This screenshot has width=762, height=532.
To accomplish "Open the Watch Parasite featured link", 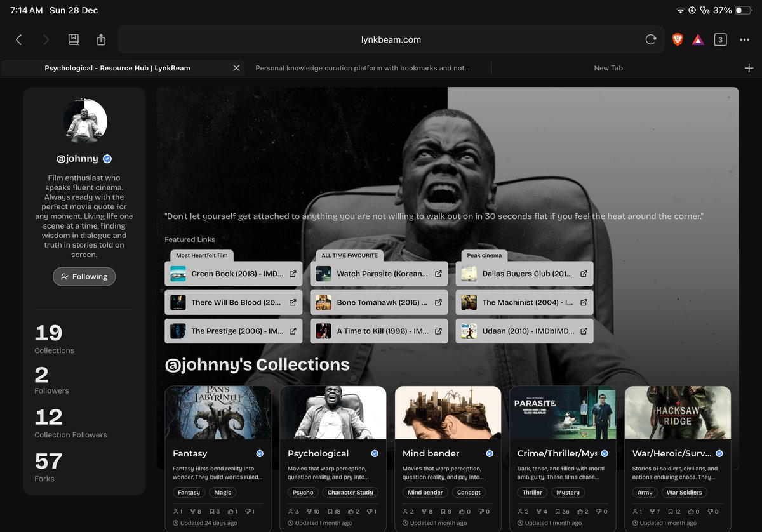I will 378,274.
